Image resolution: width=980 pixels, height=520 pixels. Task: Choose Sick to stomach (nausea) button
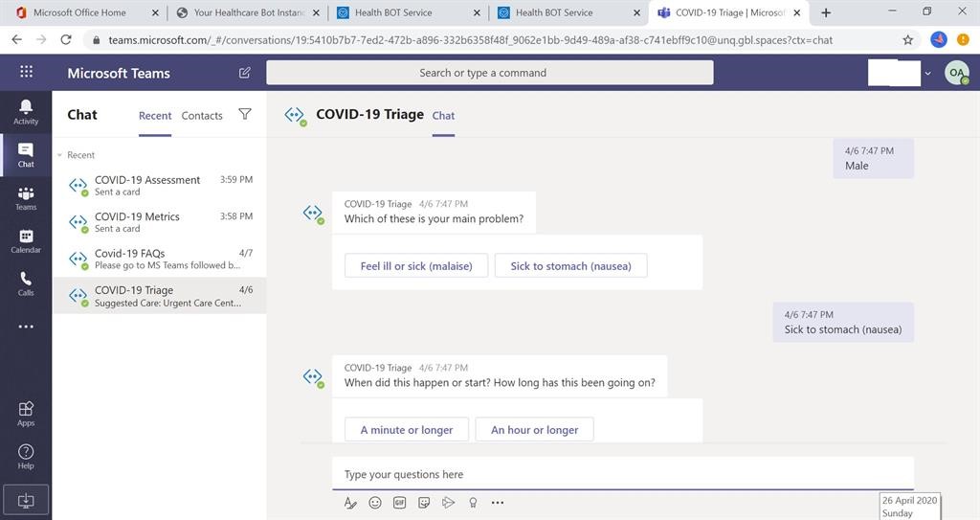point(570,266)
